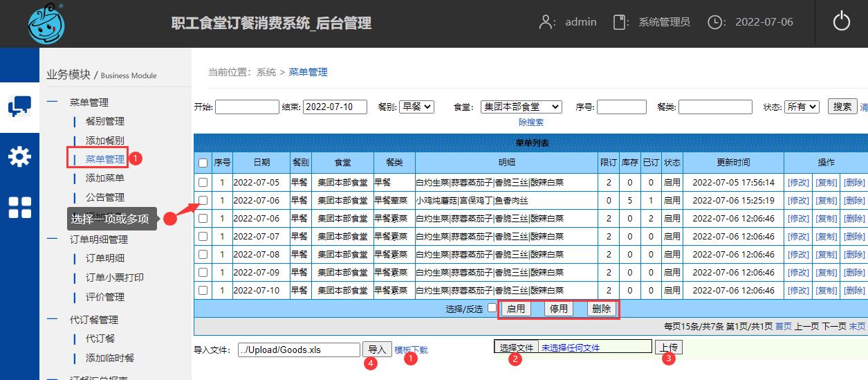Click 删除 for the 2022-07-10 row
Viewport: 868px width, 380px height.
coord(854,291)
